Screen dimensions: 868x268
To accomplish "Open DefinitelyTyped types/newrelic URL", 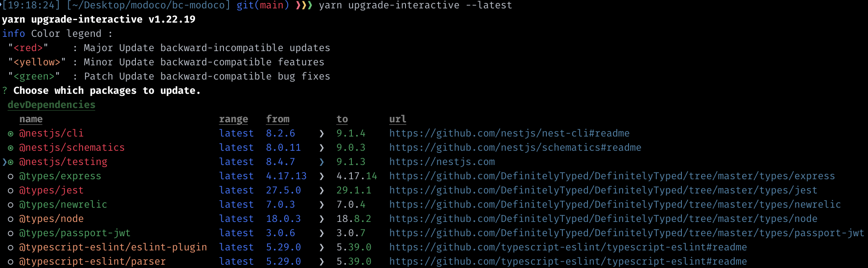I will (615, 204).
